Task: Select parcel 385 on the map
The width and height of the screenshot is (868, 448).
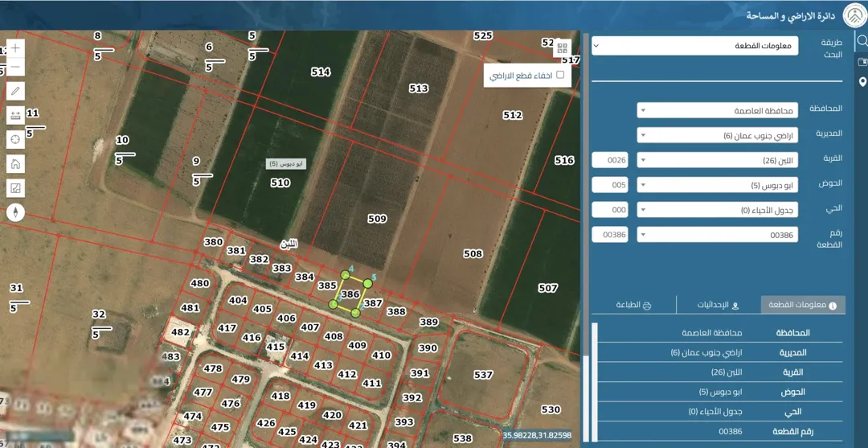Action: (327, 286)
